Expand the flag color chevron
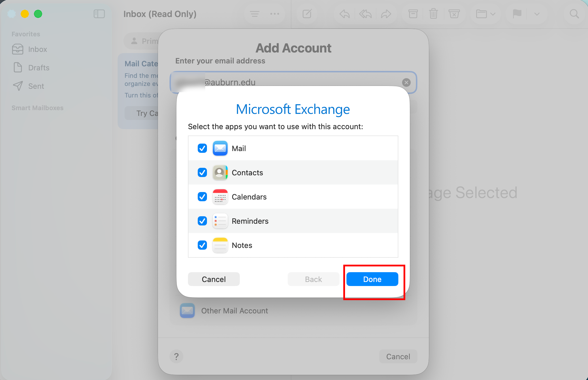 point(537,14)
